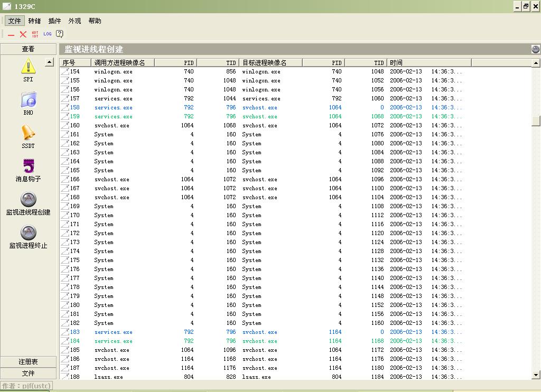This screenshot has height=392, width=541.
Task: Select the 监视进线程创建 monitor icon
Action: tap(28, 199)
